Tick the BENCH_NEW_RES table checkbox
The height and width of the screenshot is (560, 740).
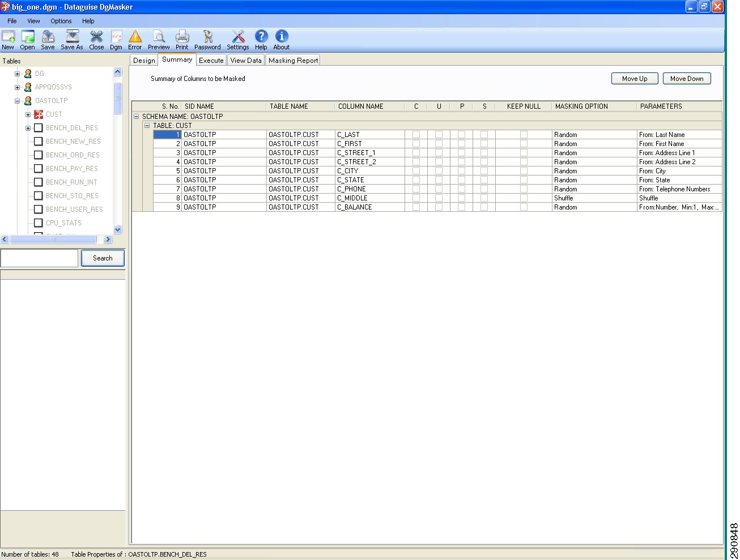point(39,142)
